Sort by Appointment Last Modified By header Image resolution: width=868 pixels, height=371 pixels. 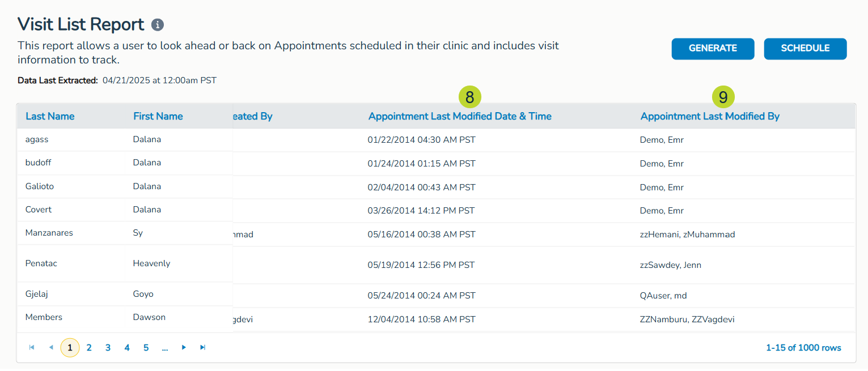[x=710, y=116]
